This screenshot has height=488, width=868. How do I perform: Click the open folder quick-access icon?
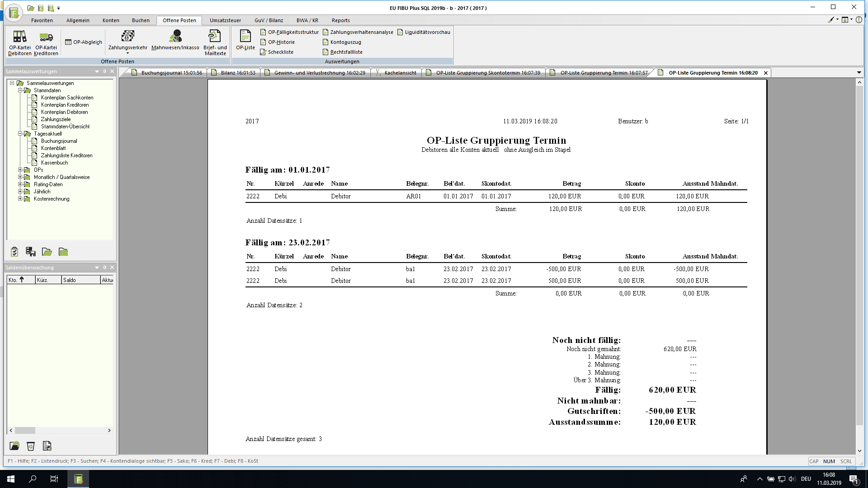click(31, 8)
